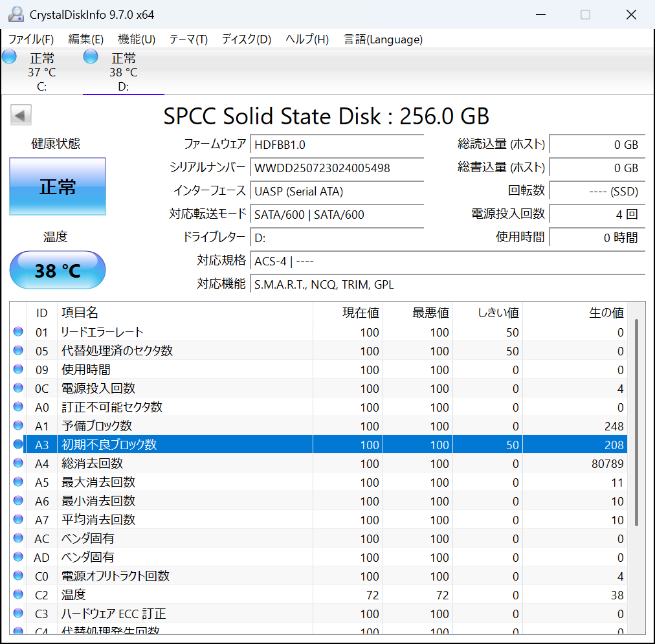Click the CrystalDiskInfo app icon in title bar

pos(16,14)
